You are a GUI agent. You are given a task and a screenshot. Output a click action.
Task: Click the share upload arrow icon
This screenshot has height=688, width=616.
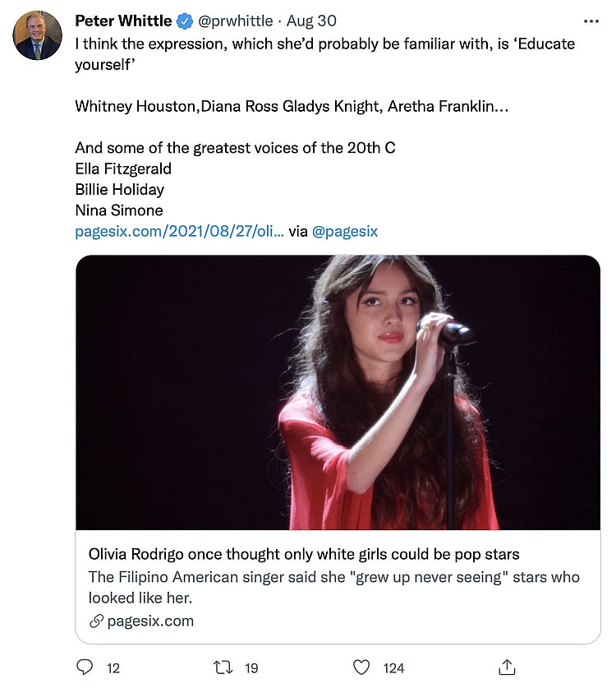coord(508,667)
